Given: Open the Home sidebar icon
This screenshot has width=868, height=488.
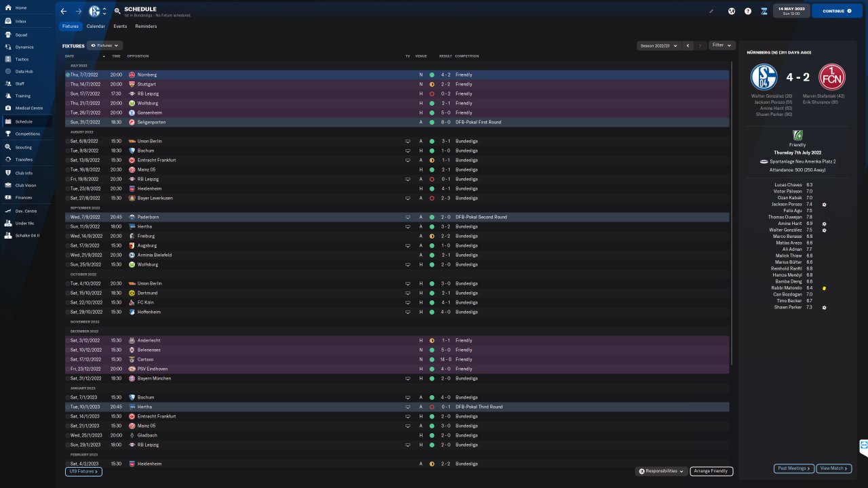Looking at the screenshot, I should click(7, 7).
